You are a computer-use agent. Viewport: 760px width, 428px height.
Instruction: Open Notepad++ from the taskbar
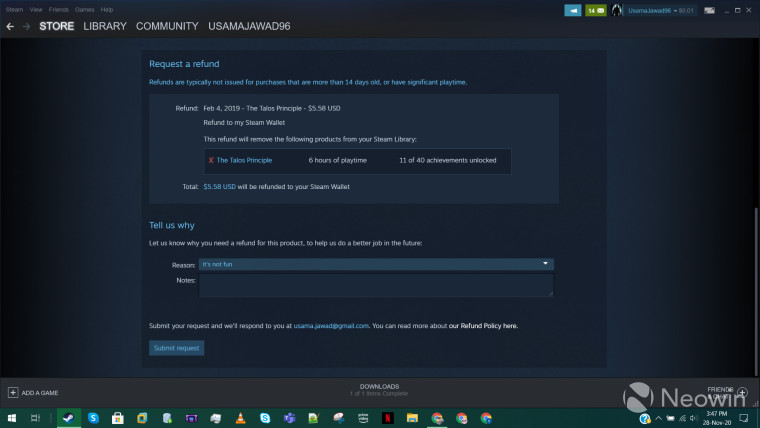tap(314, 418)
